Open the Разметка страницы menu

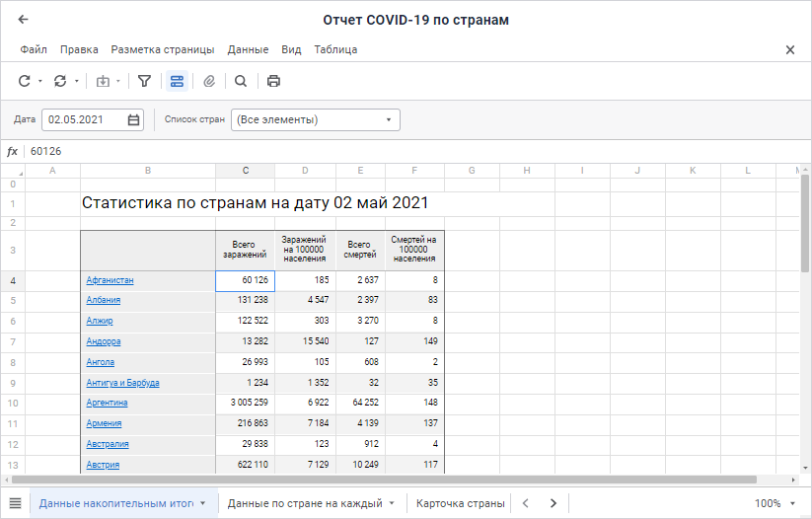click(163, 49)
